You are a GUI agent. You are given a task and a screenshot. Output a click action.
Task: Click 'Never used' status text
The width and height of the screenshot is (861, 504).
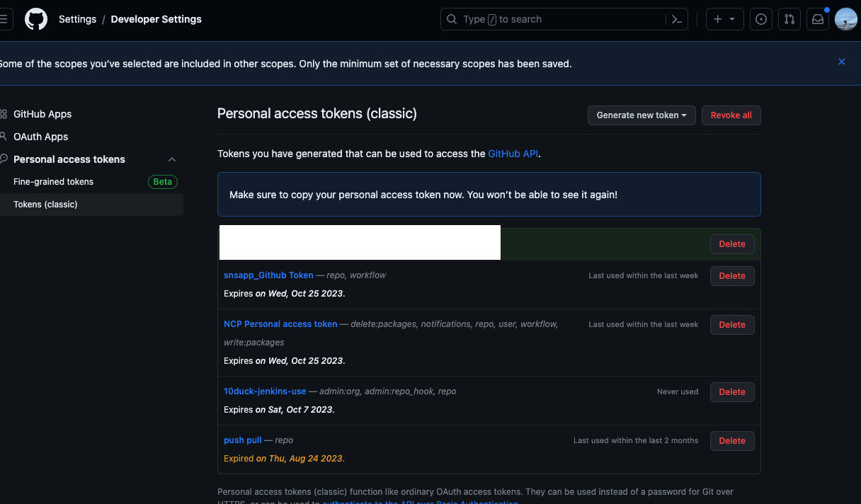[x=678, y=391]
